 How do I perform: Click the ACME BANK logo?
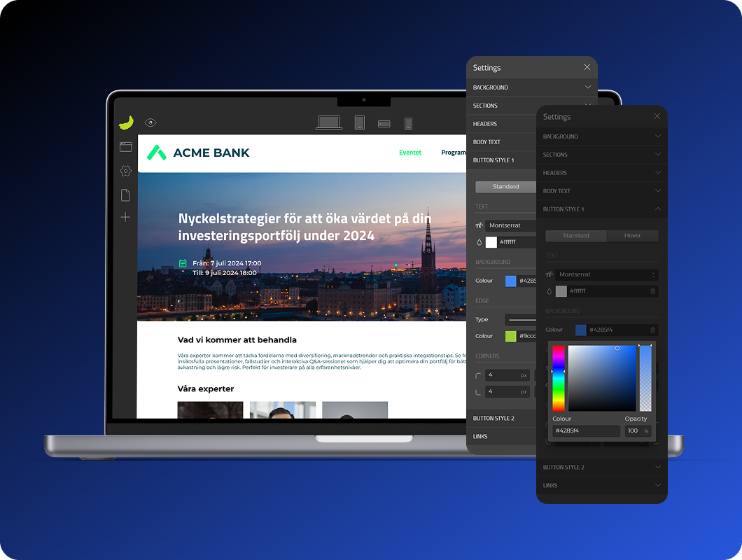click(198, 153)
